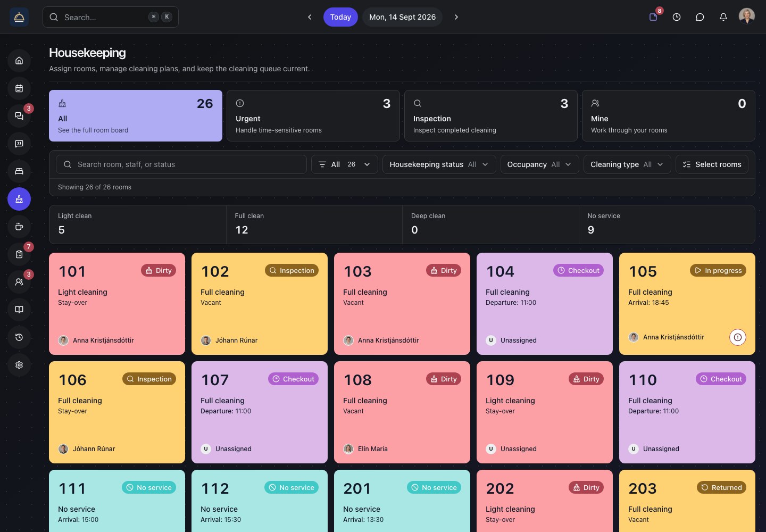Click assignee Elín María on room 108

pyautogui.click(x=366, y=449)
